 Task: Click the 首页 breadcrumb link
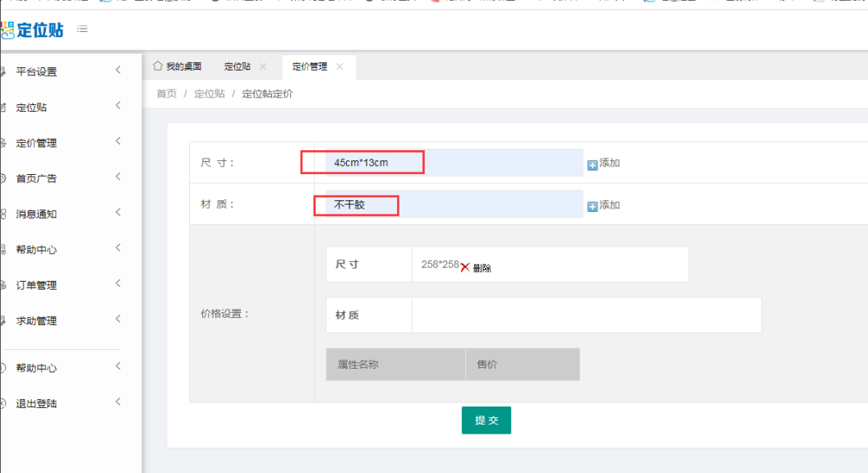click(166, 94)
